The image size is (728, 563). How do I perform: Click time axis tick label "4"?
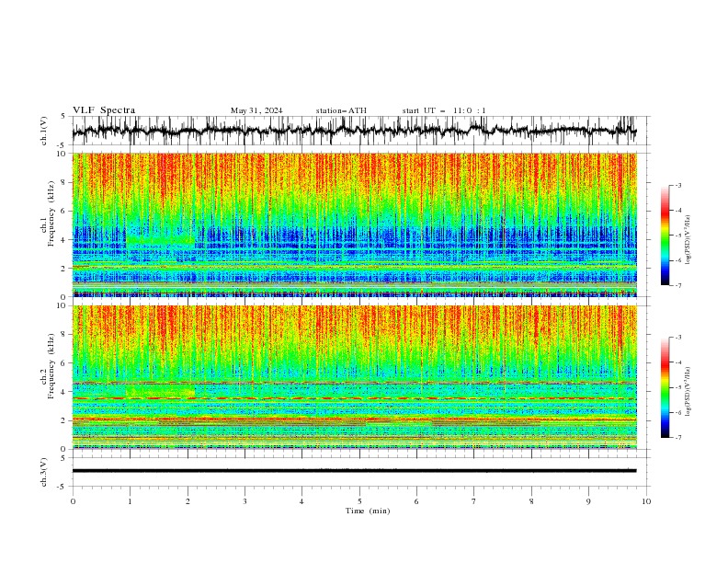click(x=301, y=501)
